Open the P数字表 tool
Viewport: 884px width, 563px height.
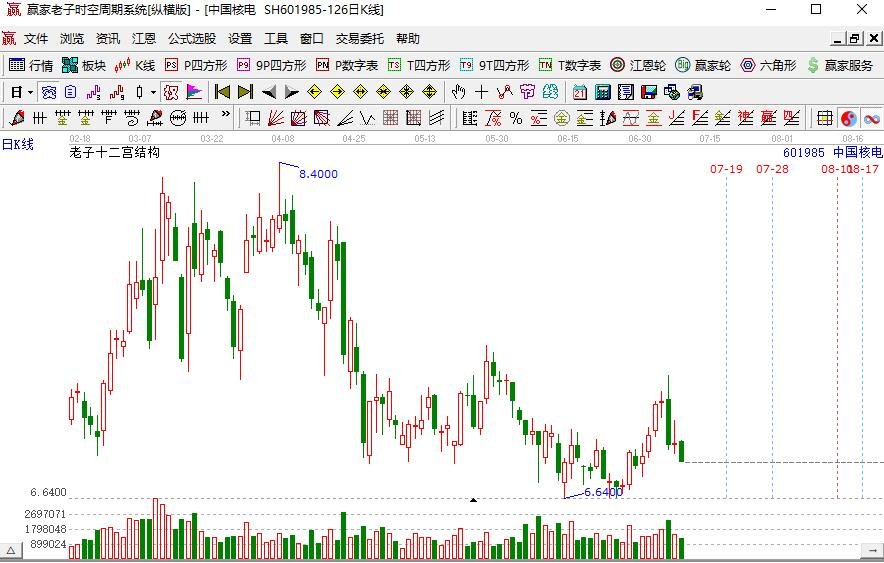[x=347, y=65]
